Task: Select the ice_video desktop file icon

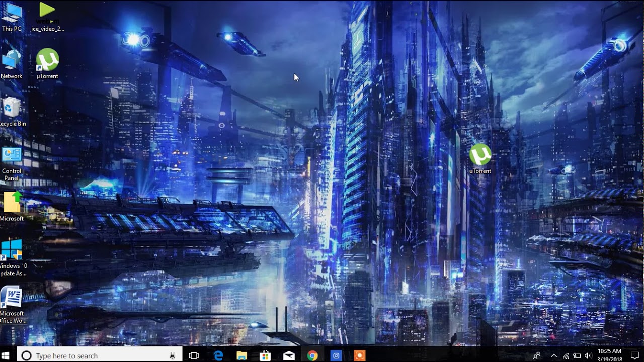Action: click(47, 17)
